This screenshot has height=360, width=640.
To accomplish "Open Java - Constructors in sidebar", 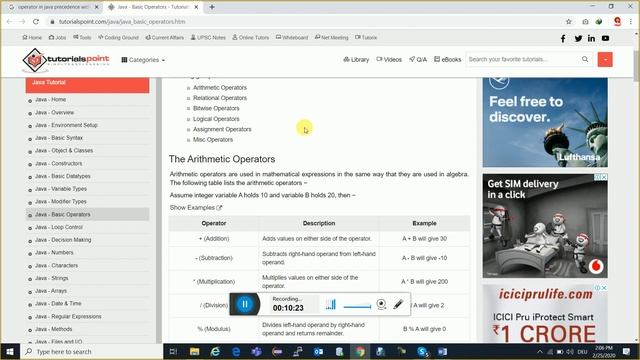I will 58,163.
